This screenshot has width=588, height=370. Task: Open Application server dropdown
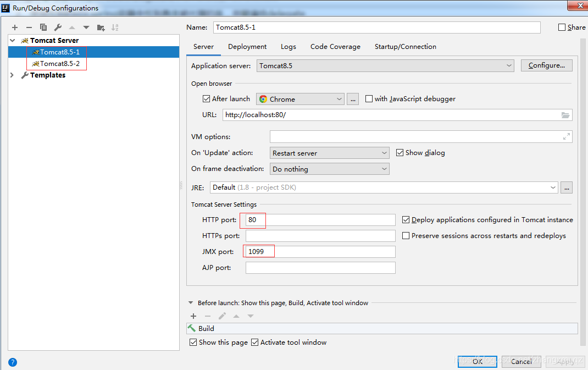point(386,65)
